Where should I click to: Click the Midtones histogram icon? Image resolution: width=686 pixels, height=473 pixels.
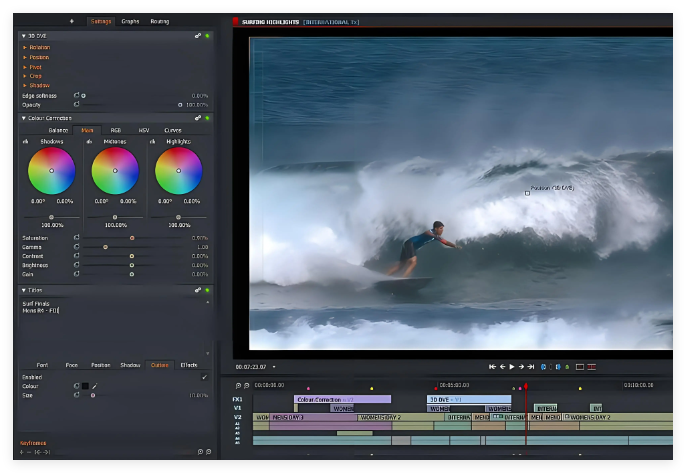(89, 141)
